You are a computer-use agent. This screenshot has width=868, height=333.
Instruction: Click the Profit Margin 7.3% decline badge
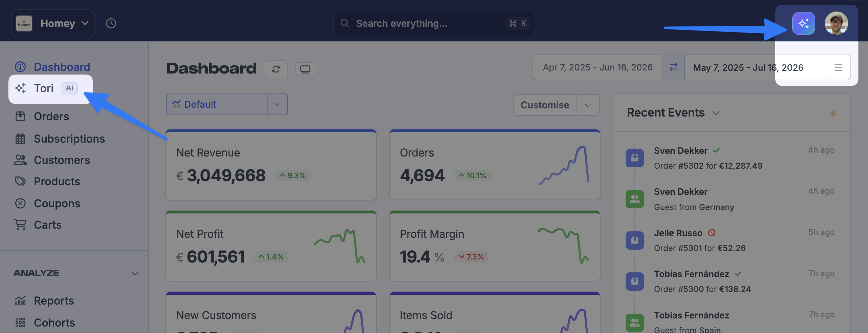coord(471,257)
